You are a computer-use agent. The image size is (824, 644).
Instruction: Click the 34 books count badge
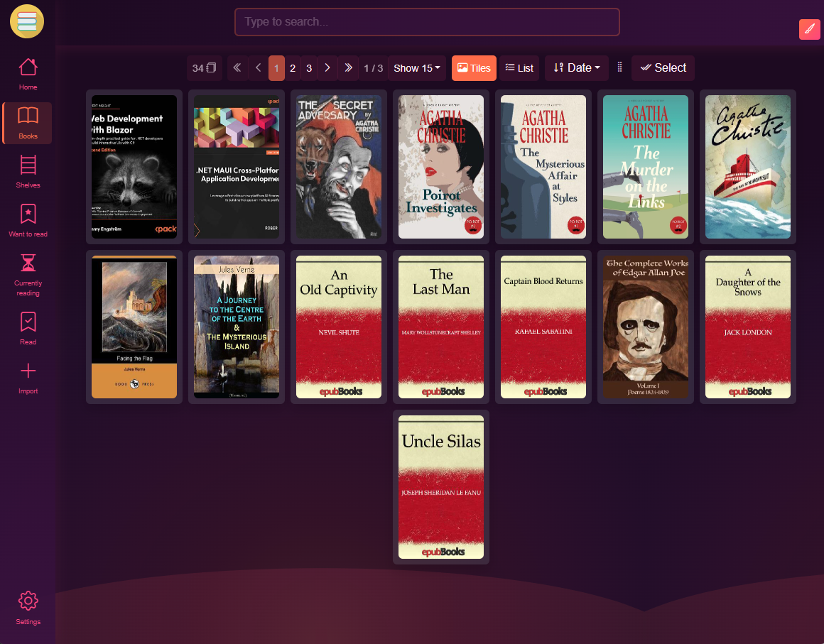204,68
